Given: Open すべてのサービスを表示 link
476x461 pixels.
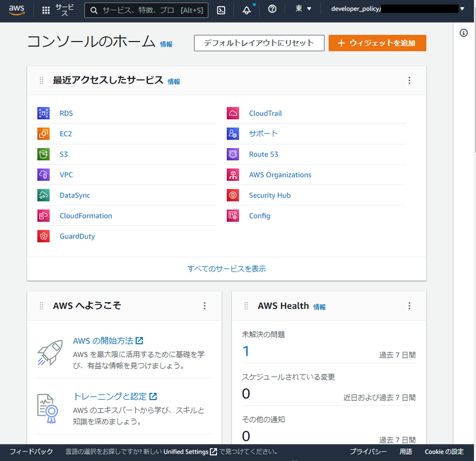Looking at the screenshot, I should pos(226,268).
